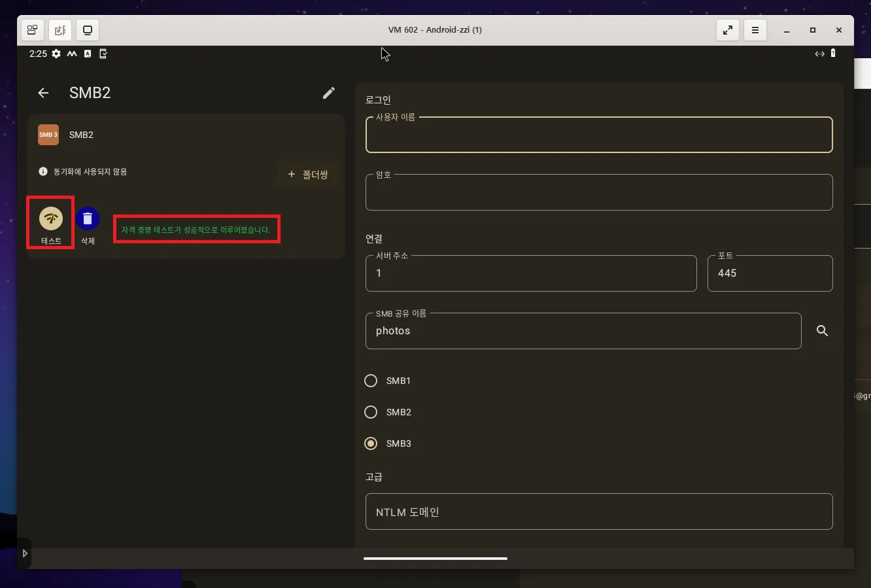Click the workspace grid icon in top-left toolbar
This screenshot has height=588, width=871.
[x=32, y=30]
